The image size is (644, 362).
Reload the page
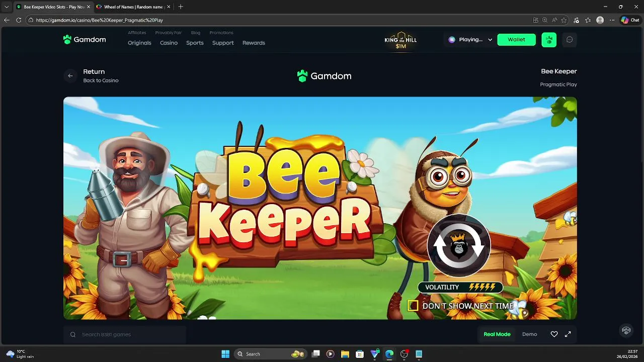coord(19,20)
